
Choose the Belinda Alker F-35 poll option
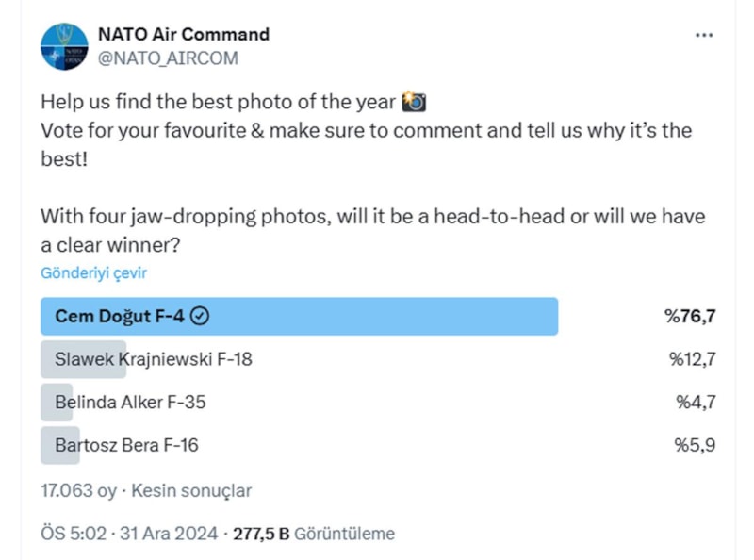[130, 403]
